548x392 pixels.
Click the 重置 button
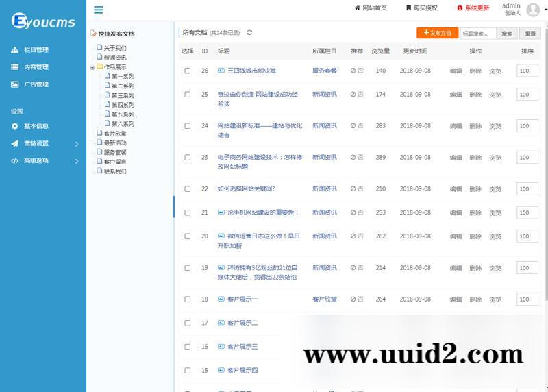530,33
